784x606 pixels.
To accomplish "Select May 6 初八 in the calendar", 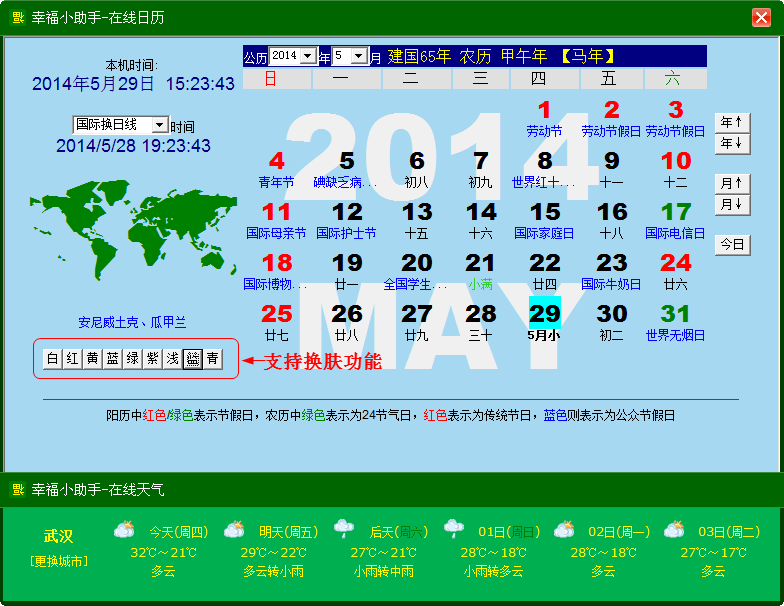I will [x=416, y=170].
